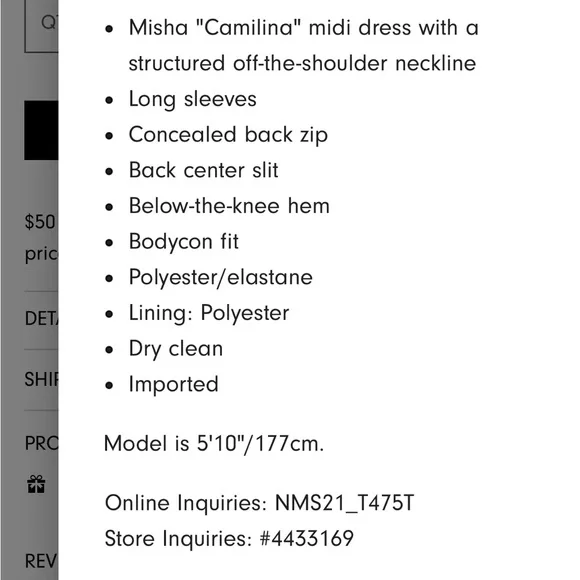Click the Store Inquiries #4433169 number

pos(307,538)
